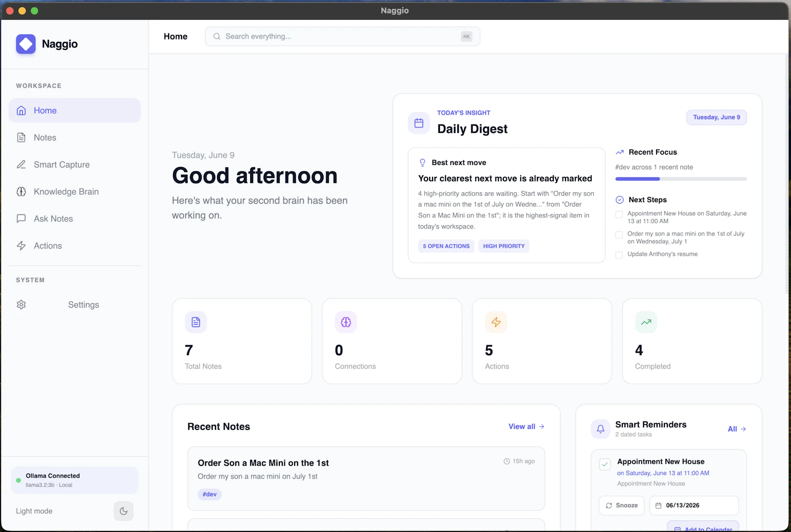
Task: Open the 5 Actions stat card
Action: [x=542, y=341]
